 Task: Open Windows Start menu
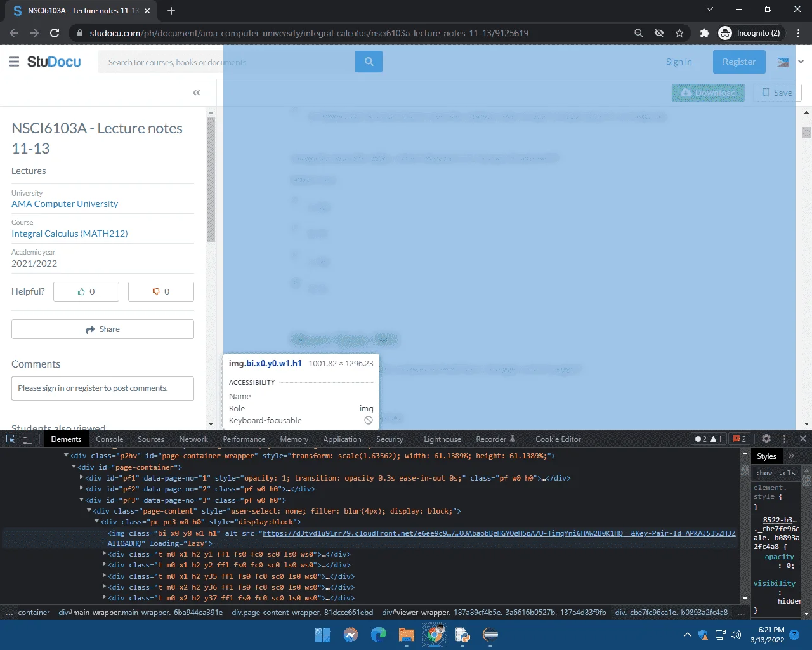[322, 635]
